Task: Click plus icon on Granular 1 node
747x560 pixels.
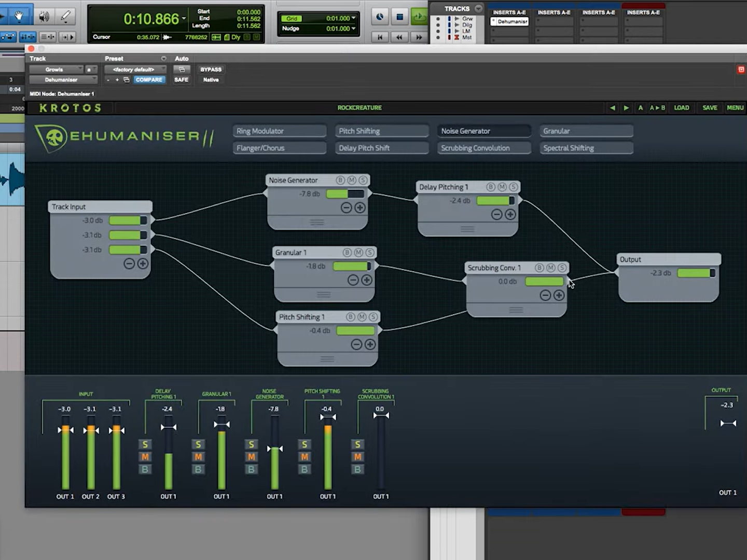Action: pyautogui.click(x=367, y=280)
